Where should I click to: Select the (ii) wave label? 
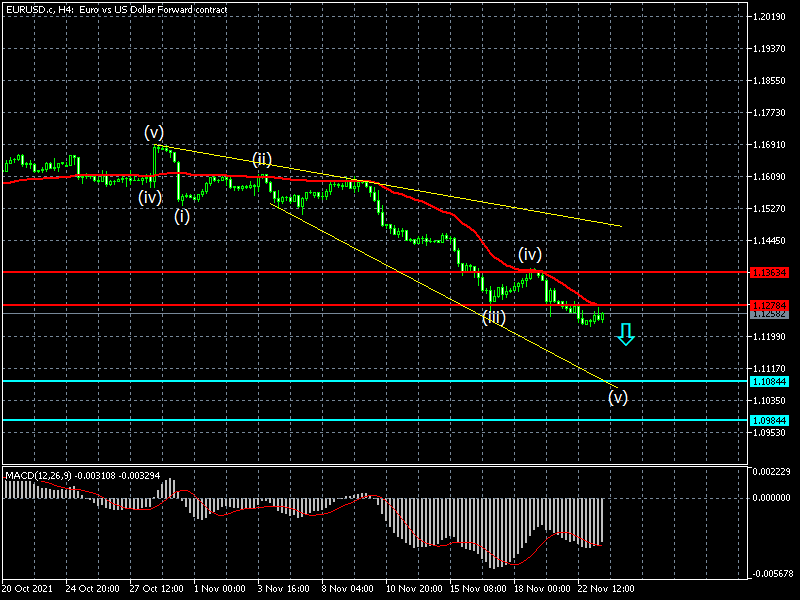click(x=262, y=160)
